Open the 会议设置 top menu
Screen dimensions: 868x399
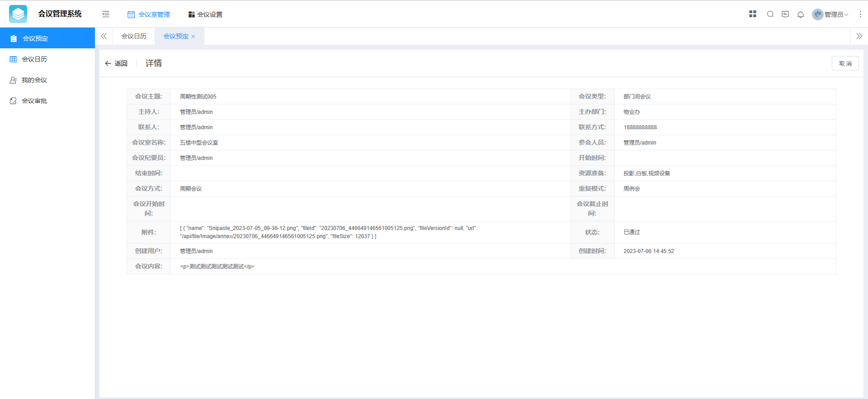[x=205, y=14]
